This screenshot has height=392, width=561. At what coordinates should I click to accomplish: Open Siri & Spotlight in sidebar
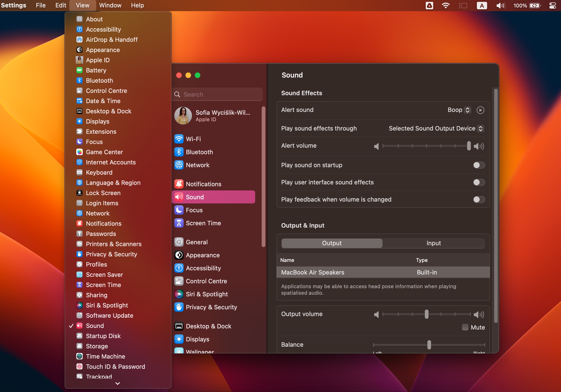click(x=206, y=294)
